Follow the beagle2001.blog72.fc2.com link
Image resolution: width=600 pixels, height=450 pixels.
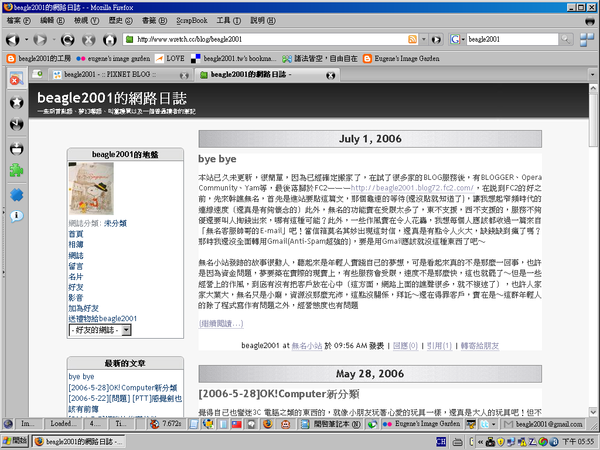pyautogui.click(x=412, y=188)
